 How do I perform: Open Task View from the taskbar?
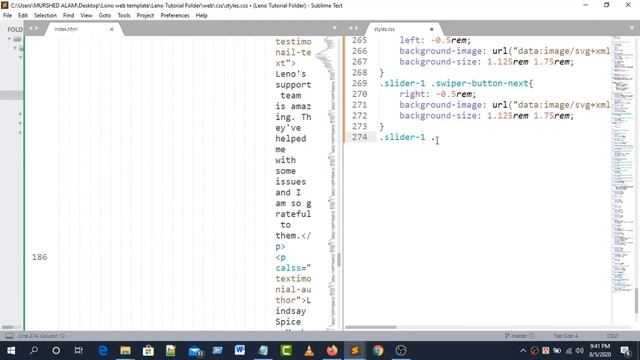(79, 351)
